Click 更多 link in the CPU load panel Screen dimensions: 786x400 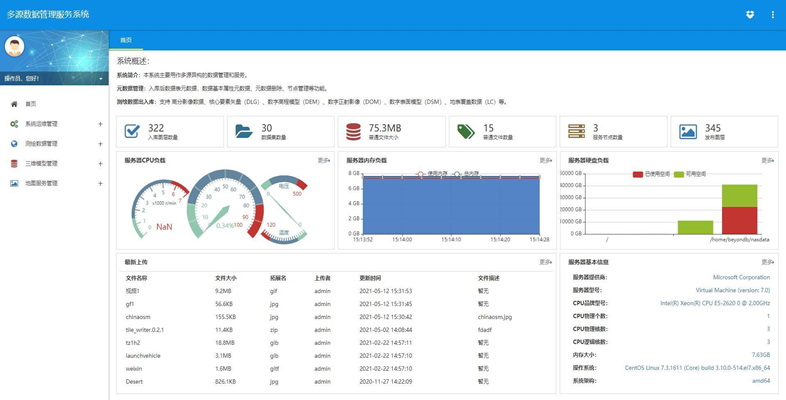point(324,160)
